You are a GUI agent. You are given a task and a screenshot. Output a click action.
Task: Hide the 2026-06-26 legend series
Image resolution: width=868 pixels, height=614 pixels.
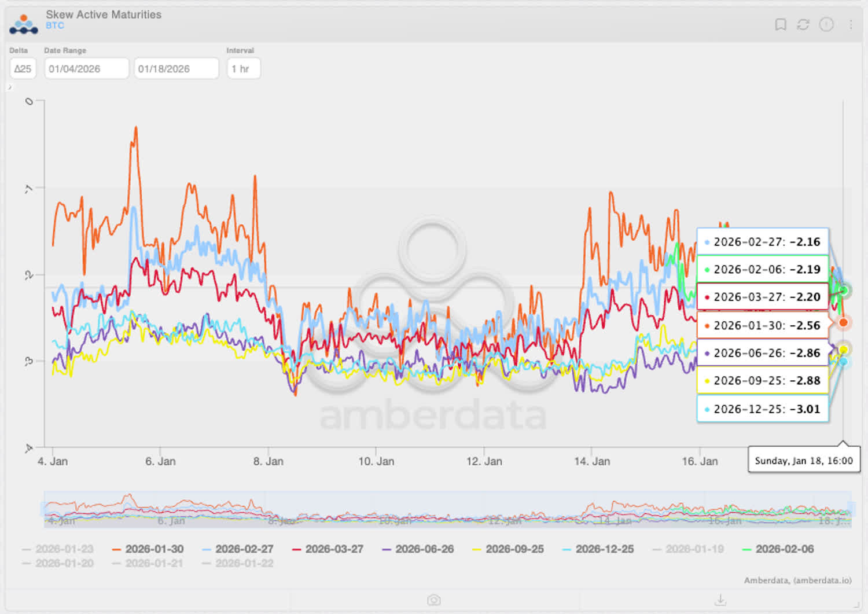pos(418,549)
